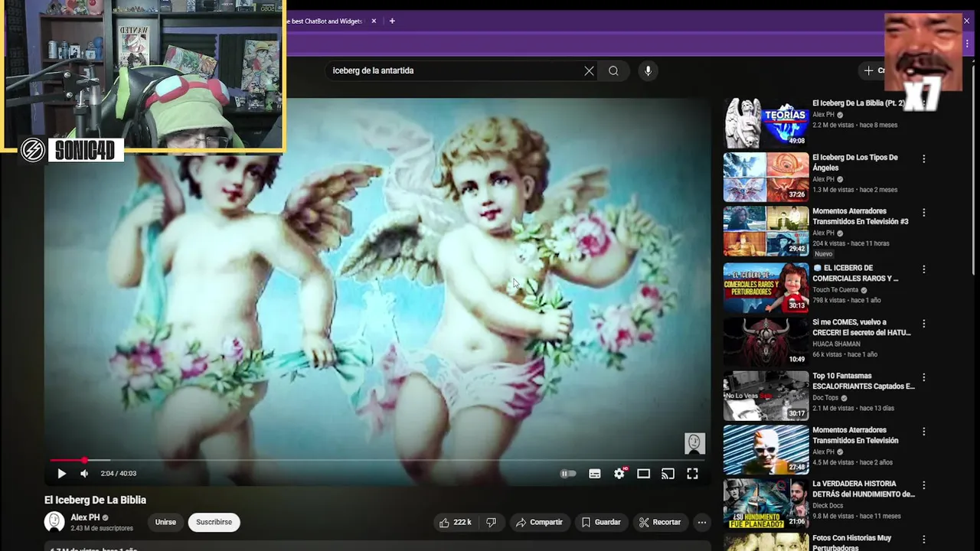This screenshot has height=551, width=980.
Task: Open options menu for HUNDIMIENTO video
Action: [923, 485]
